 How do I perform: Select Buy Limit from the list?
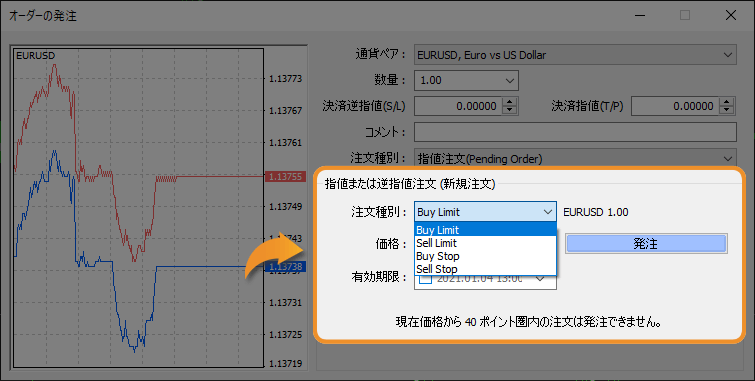coord(485,230)
